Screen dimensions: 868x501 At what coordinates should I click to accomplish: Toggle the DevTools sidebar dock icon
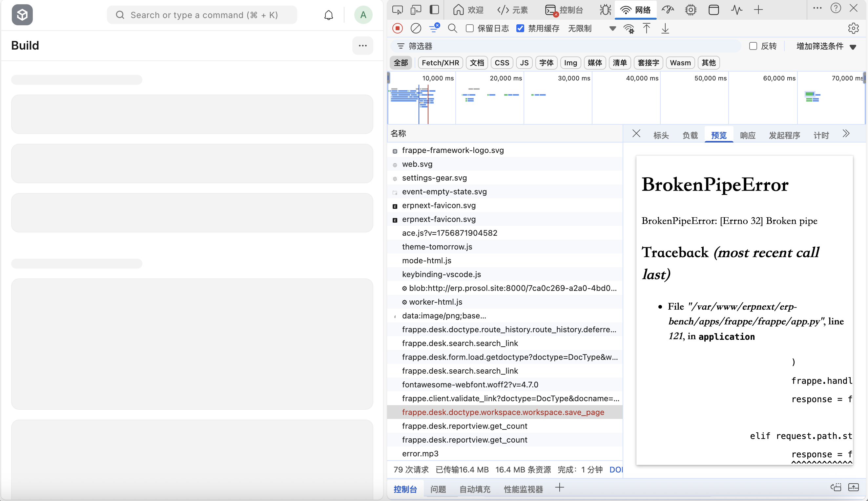click(434, 10)
